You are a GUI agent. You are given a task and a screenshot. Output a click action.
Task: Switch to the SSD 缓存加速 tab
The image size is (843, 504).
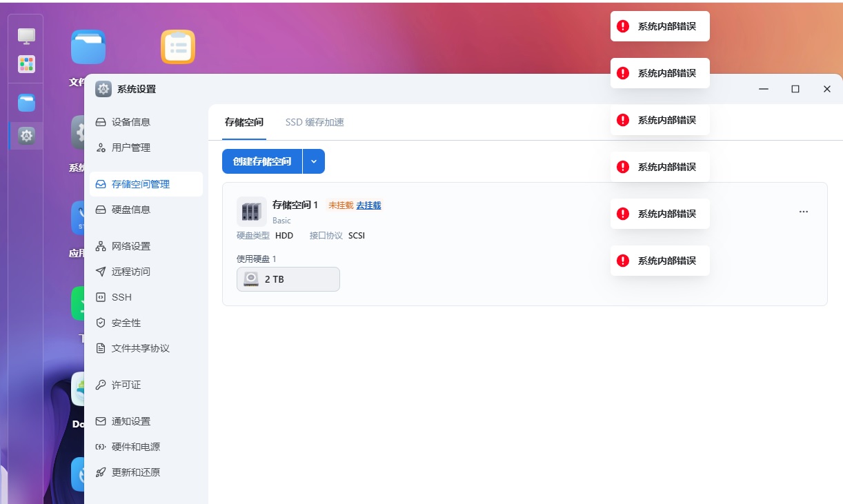tap(315, 122)
